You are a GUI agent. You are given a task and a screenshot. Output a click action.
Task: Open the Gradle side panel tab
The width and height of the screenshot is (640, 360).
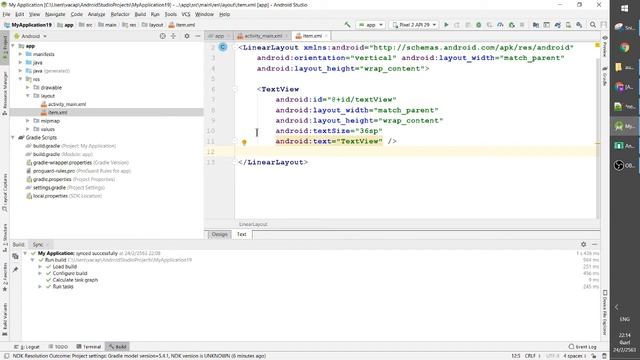[x=605, y=77]
